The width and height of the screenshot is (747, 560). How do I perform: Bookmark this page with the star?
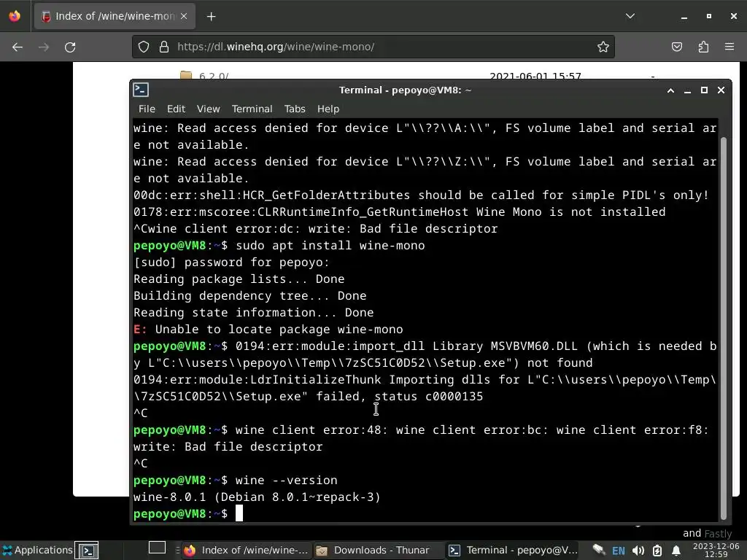click(x=603, y=47)
